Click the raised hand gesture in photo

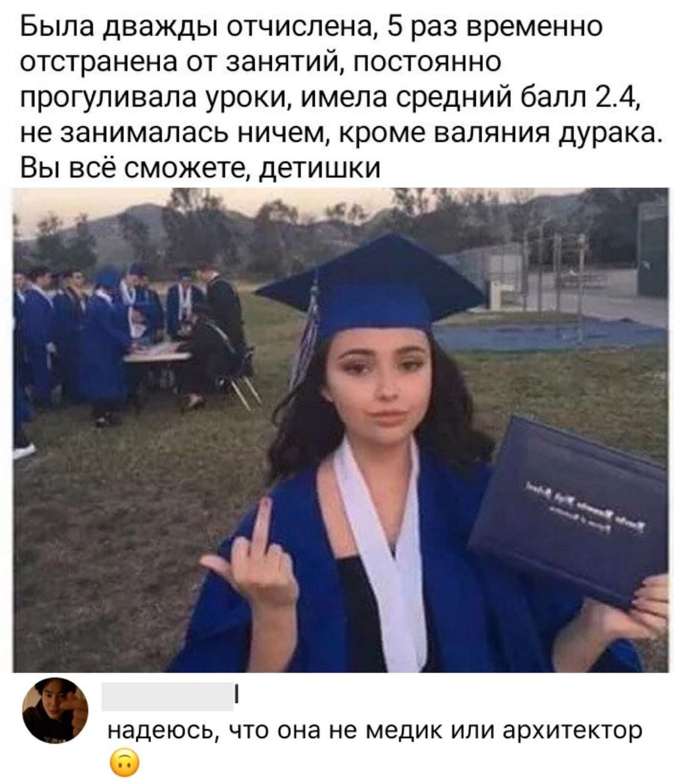pyautogui.click(x=252, y=563)
